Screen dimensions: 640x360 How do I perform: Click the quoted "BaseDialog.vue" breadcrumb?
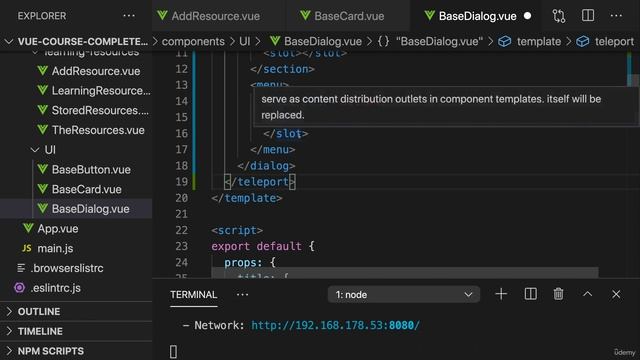(x=439, y=41)
